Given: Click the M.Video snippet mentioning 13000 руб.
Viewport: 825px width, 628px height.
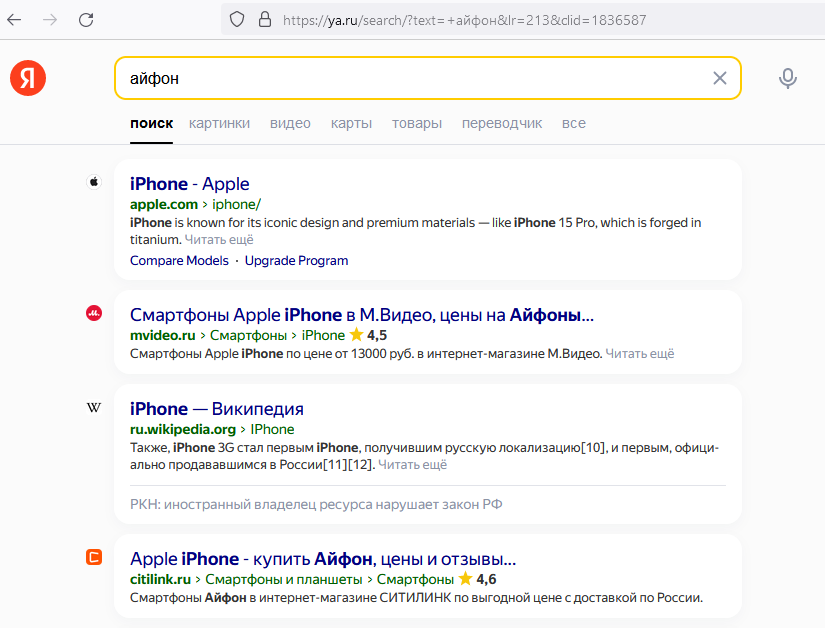Looking at the screenshot, I should pyautogui.click(x=366, y=353).
